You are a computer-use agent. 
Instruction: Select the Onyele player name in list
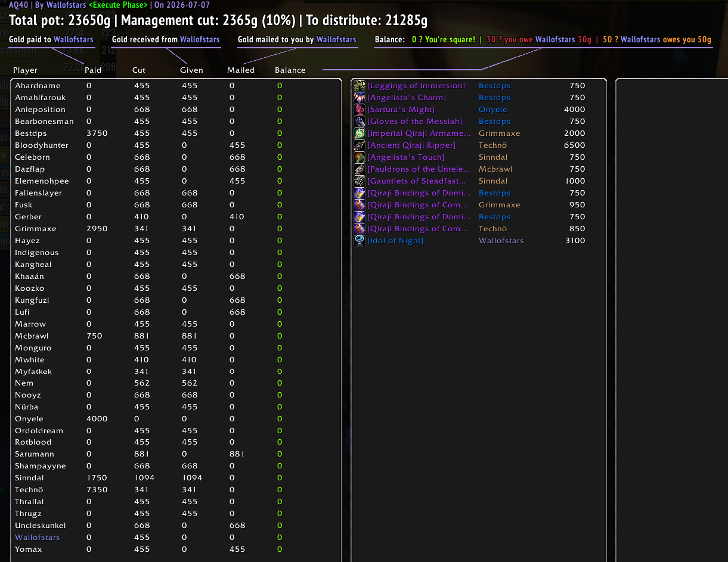[29, 419]
